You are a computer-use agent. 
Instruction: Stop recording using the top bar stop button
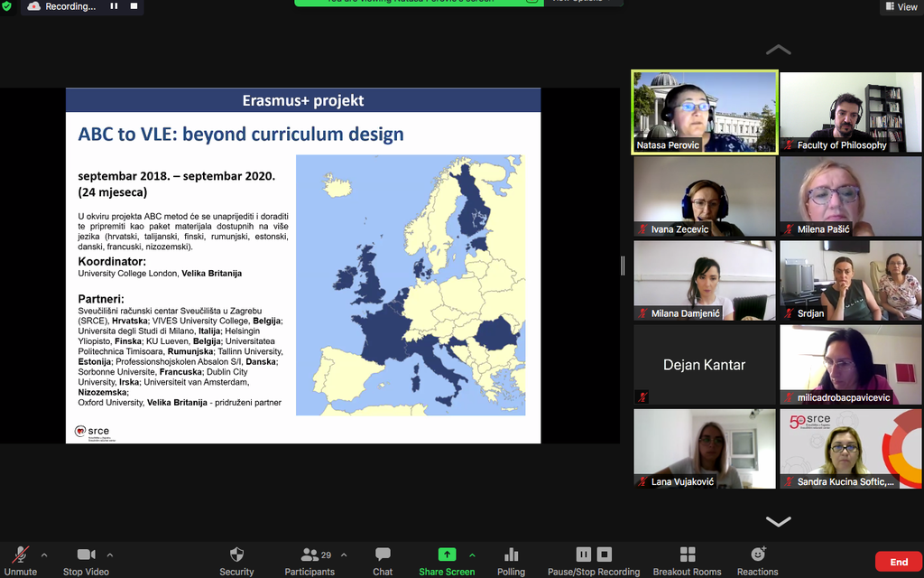[x=134, y=6]
